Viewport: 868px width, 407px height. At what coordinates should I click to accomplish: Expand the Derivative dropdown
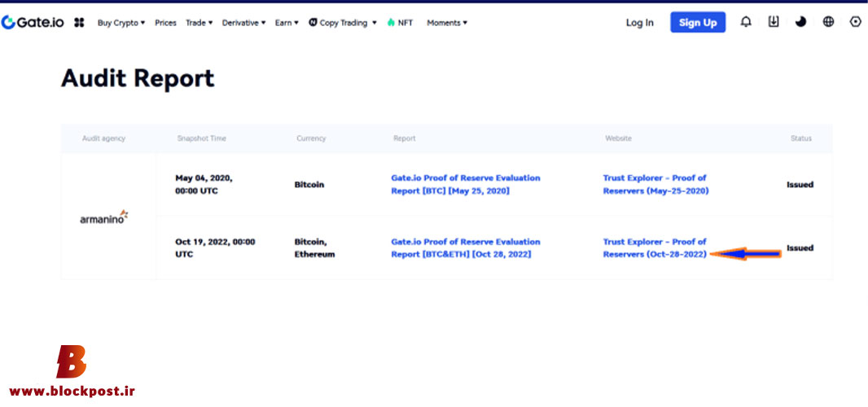coord(243,23)
